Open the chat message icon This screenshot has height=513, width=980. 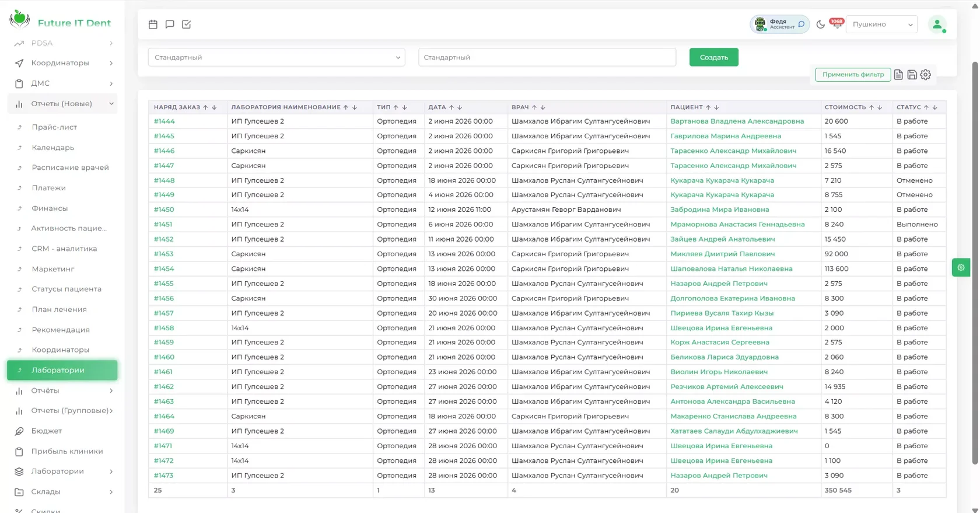[x=170, y=25]
